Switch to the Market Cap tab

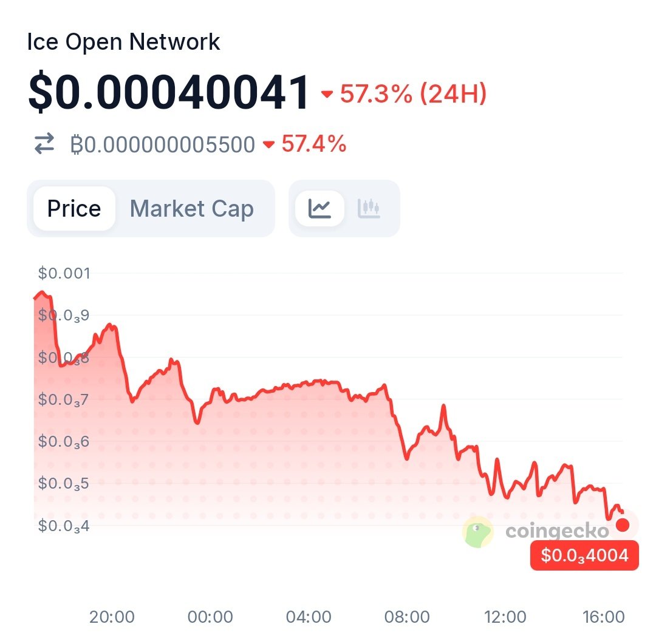pyautogui.click(x=192, y=209)
